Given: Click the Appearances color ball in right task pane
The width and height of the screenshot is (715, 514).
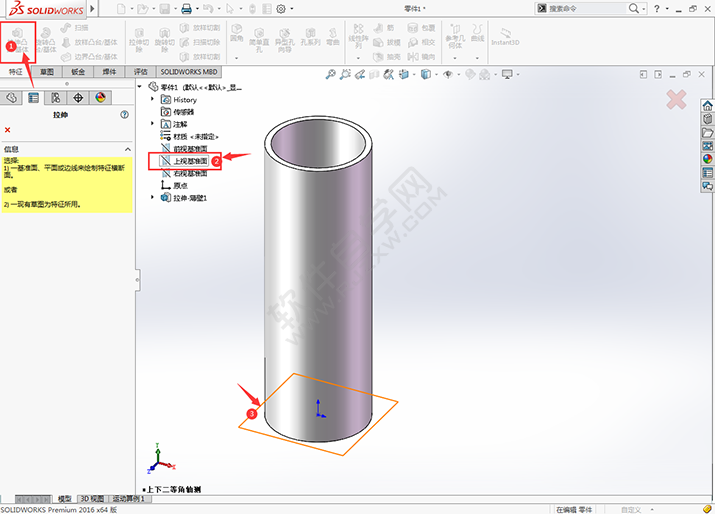Looking at the screenshot, I should click(x=707, y=157).
